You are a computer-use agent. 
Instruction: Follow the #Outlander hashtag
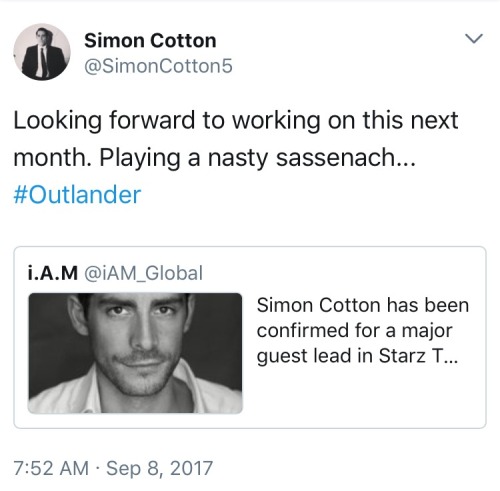(77, 194)
